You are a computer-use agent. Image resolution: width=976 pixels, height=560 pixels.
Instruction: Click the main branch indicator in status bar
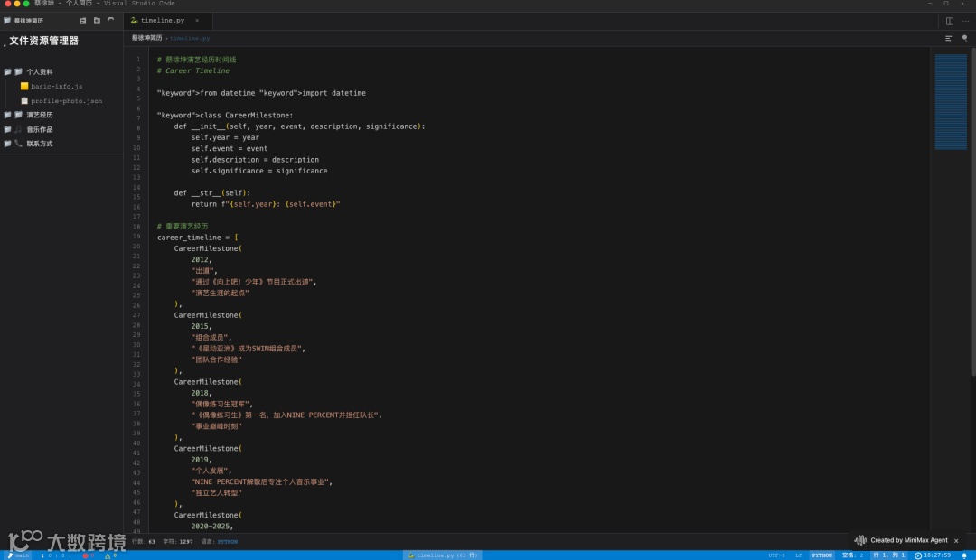point(18,555)
